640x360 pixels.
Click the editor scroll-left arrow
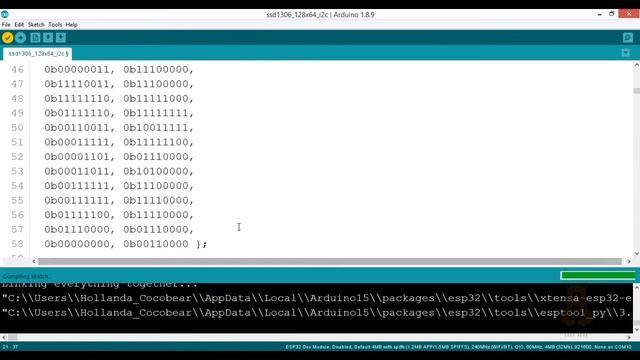tap(34, 261)
